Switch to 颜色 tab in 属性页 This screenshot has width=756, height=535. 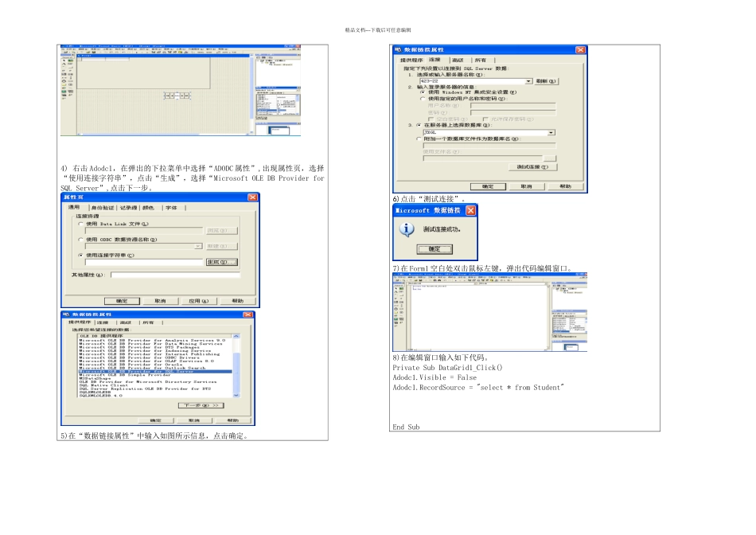pyautogui.click(x=149, y=208)
